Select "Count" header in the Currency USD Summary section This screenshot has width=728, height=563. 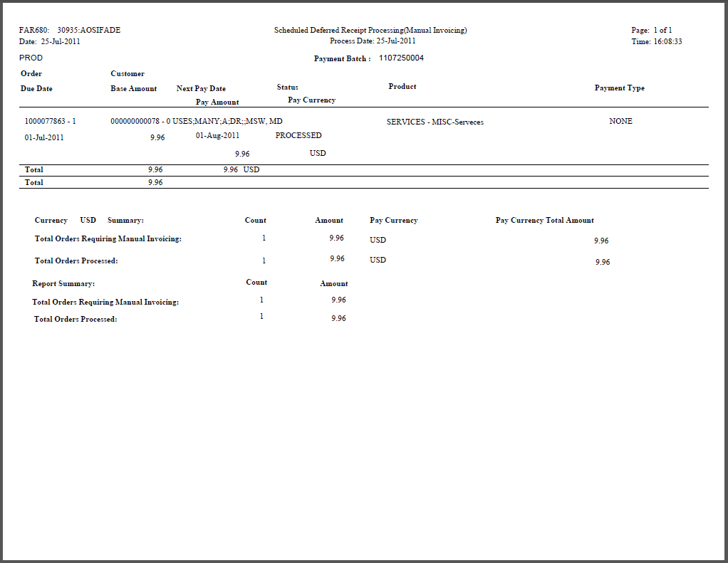click(x=255, y=220)
